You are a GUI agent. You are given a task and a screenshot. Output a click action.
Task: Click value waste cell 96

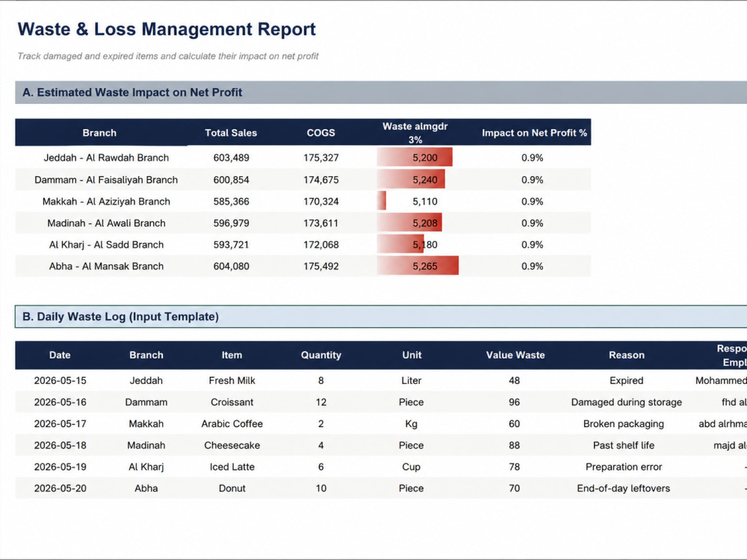pyautogui.click(x=515, y=402)
